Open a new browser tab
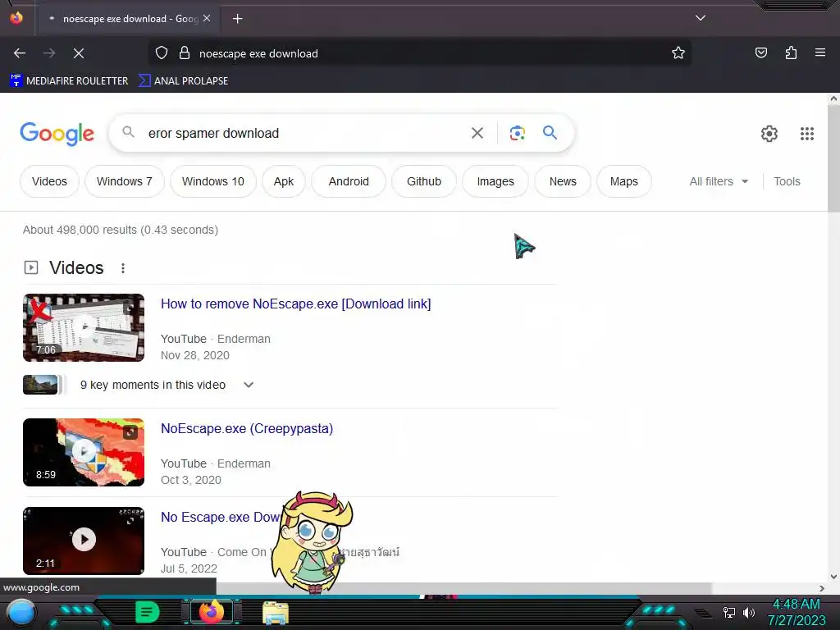The image size is (840, 630). (x=237, y=19)
